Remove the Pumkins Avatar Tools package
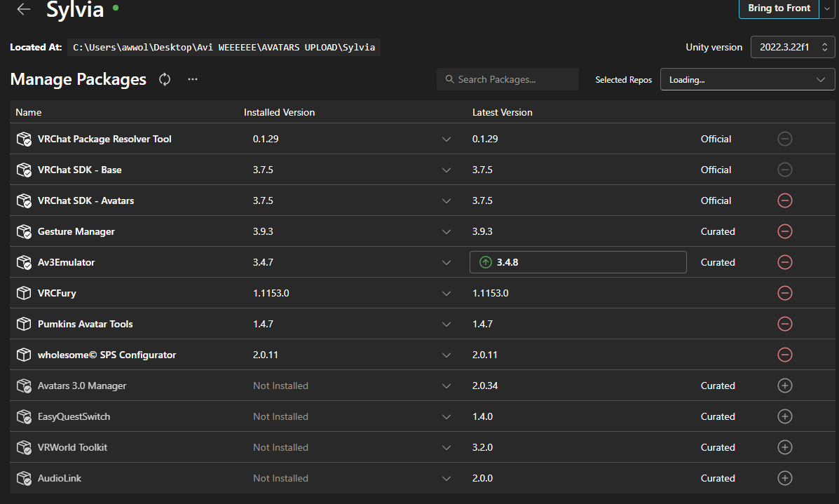Viewport: 839px width, 504px height. (x=785, y=325)
